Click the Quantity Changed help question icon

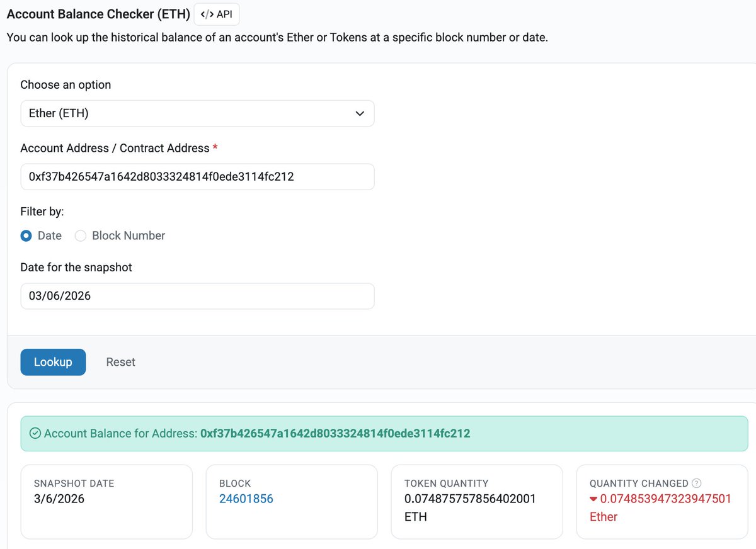[x=696, y=484]
